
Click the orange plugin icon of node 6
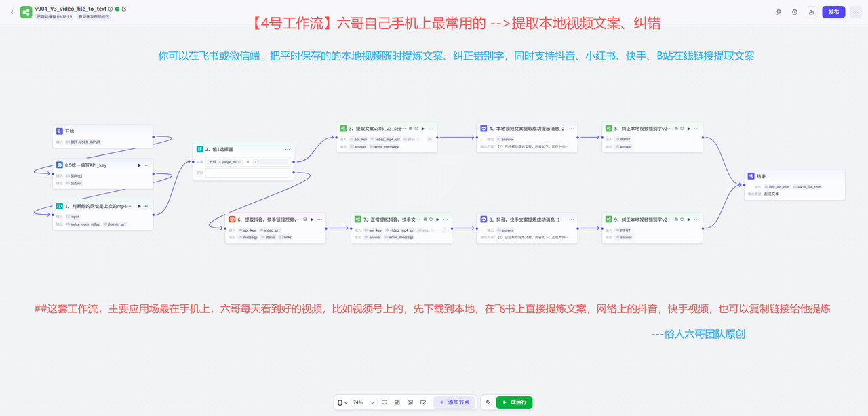[232, 220]
